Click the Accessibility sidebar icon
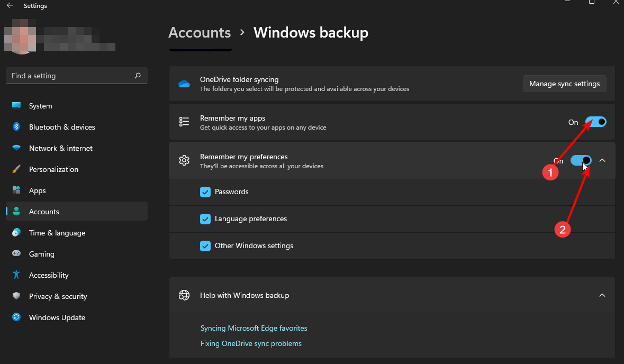The height and width of the screenshot is (364, 624). (16, 275)
